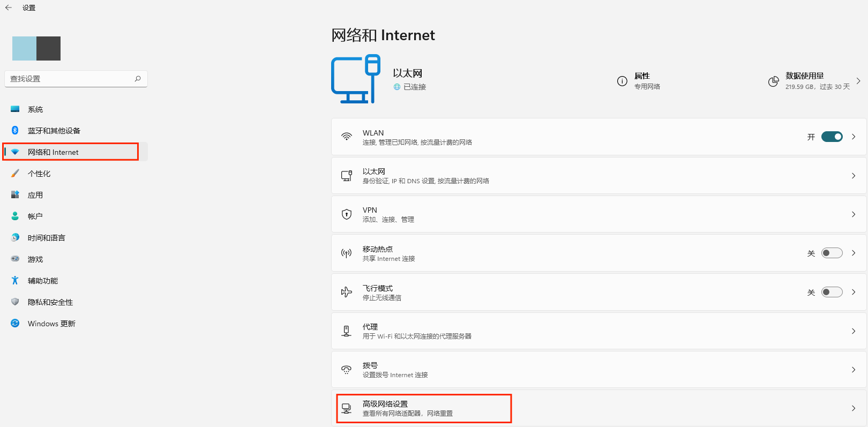Click the 辅助功能 accessibility icon
Viewport: 868px width, 427px height.
pyautogui.click(x=15, y=280)
